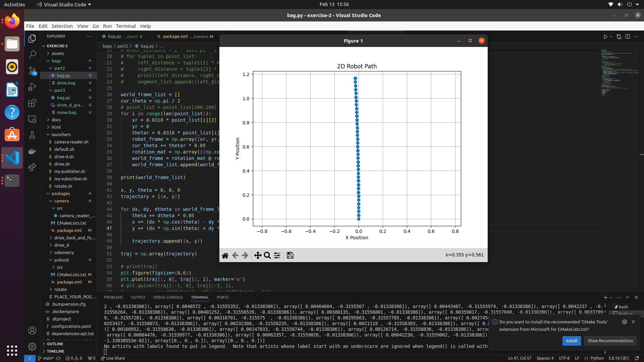Toggle the notifications bell in status bar
This screenshot has width=644, height=362.
click(x=637, y=358)
